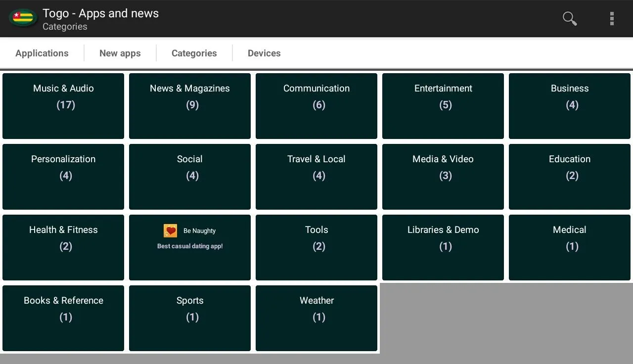This screenshot has height=364, width=633.
Task: Open the Music & Audio category
Action: (63, 106)
